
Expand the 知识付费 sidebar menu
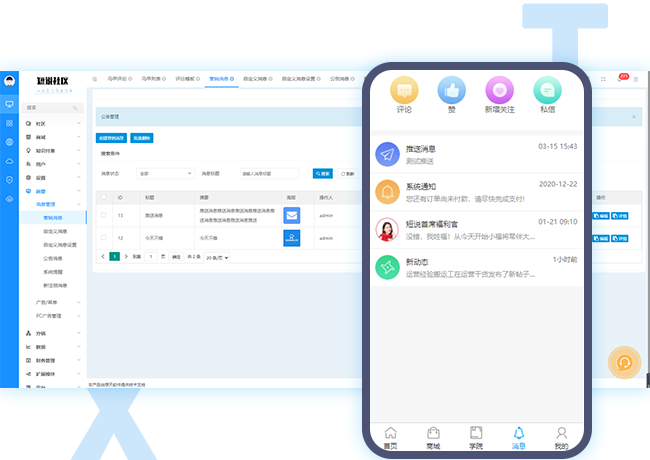click(53, 150)
